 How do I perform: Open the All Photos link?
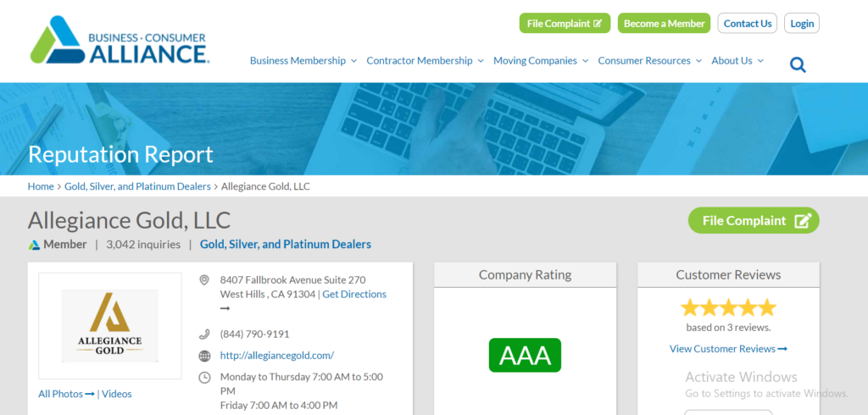66,394
